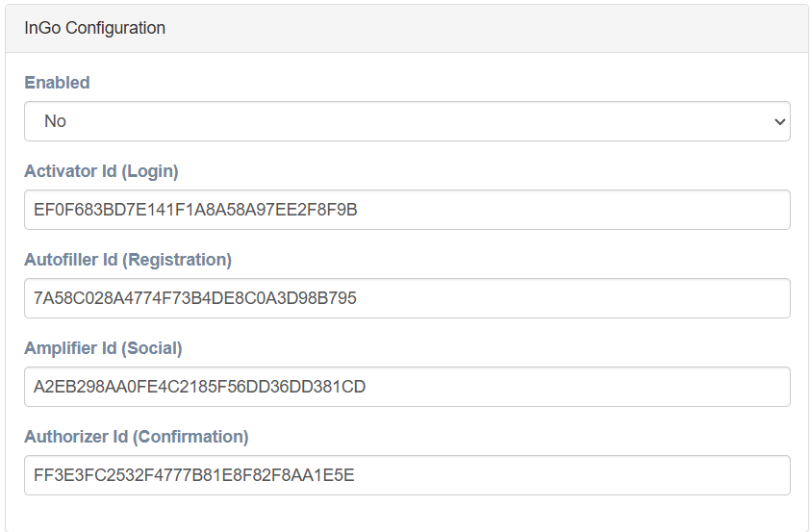Click the Activator Id (Login) label
810x532 pixels.
tap(101, 171)
